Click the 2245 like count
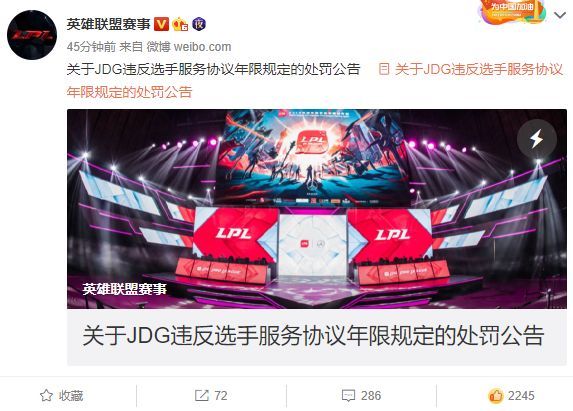 coord(521,396)
